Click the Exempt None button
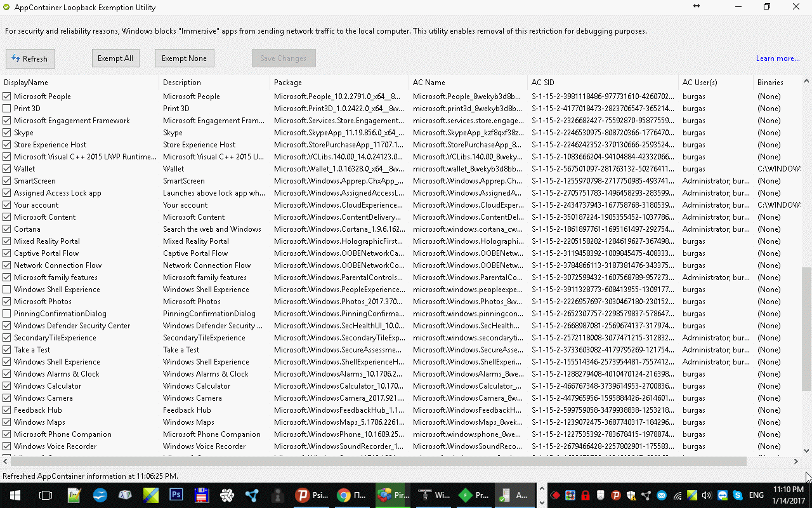 (184, 58)
